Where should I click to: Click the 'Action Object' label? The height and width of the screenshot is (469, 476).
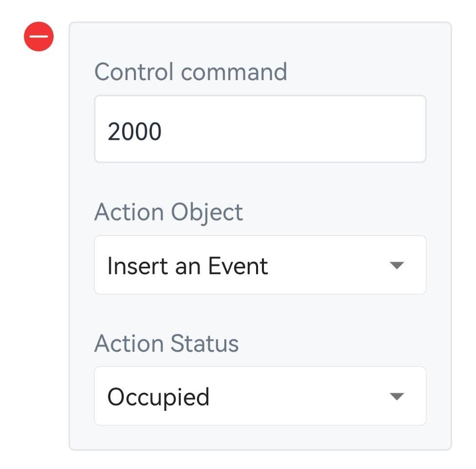click(x=169, y=212)
